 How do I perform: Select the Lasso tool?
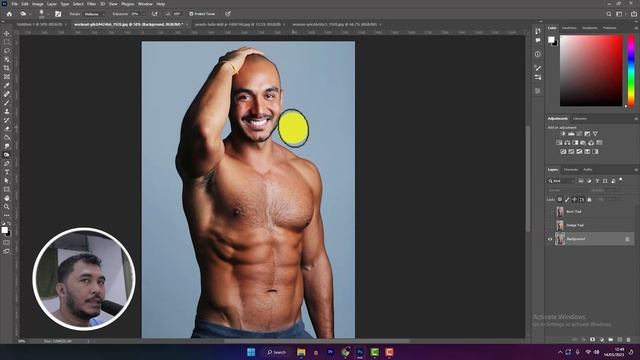pyautogui.click(x=7, y=51)
